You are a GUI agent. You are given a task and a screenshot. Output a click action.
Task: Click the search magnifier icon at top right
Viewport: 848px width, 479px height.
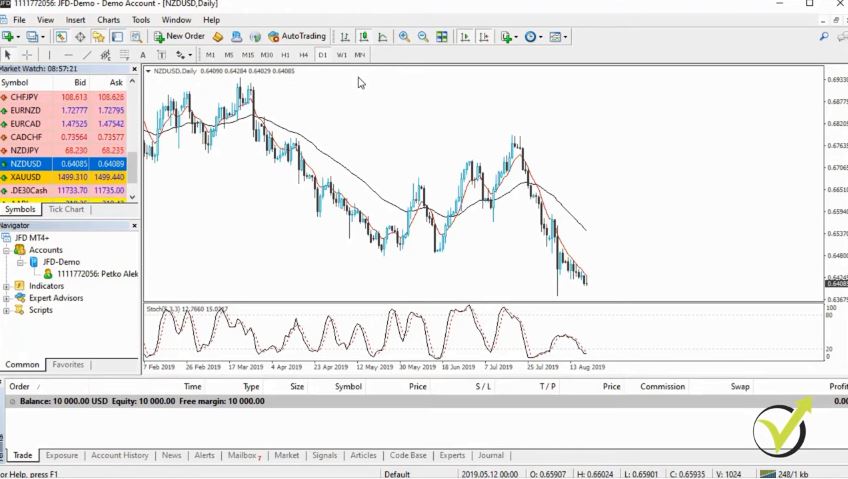(x=824, y=37)
